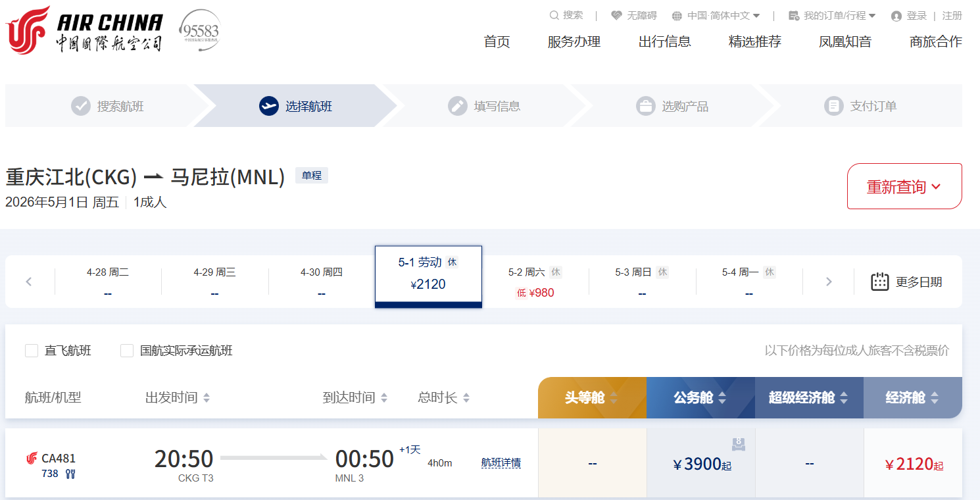Click the business class seat icon
This screenshot has height=500, width=980.
pyautogui.click(x=739, y=444)
